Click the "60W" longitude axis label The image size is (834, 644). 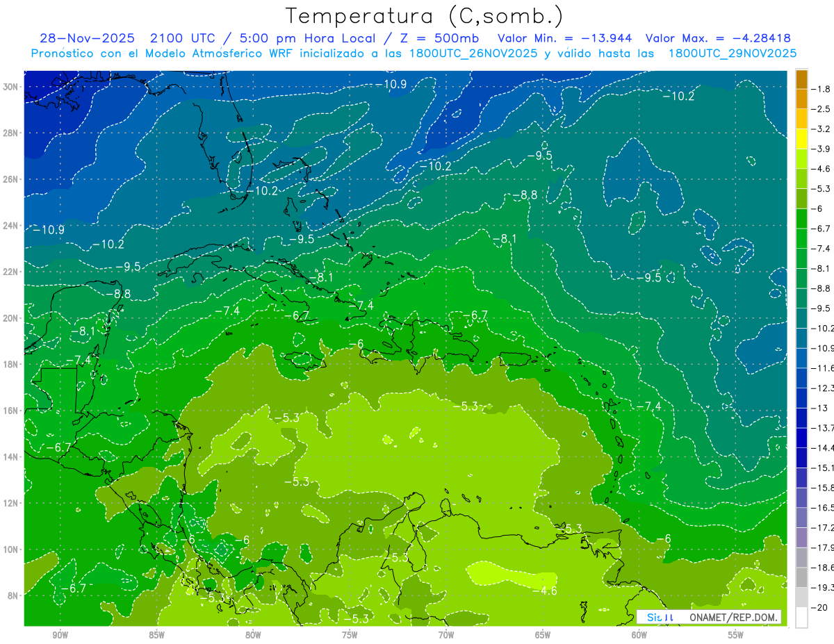[x=639, y=636]
